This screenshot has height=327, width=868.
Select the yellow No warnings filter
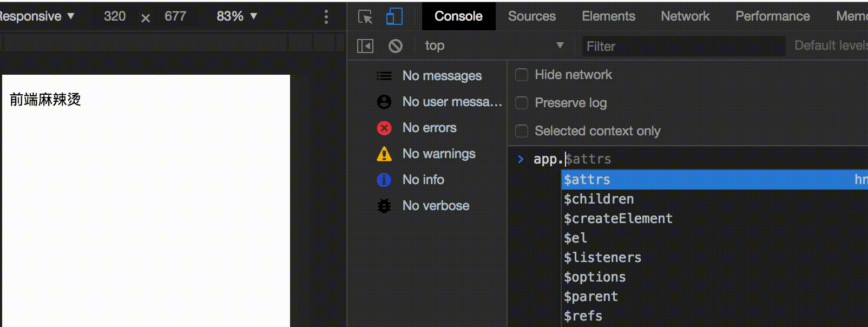tap(438, 154)
